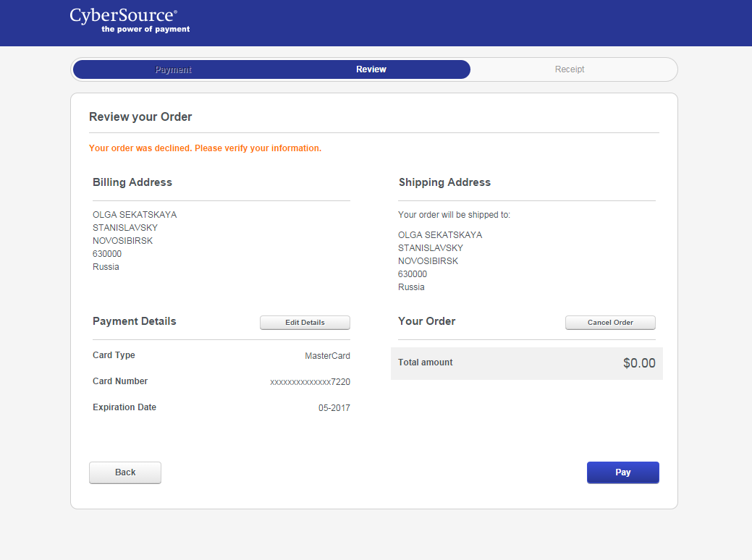This screenshot has width=752, height=560.
Task: Click "the power of payment" tagline
Action: click(145, 30)
